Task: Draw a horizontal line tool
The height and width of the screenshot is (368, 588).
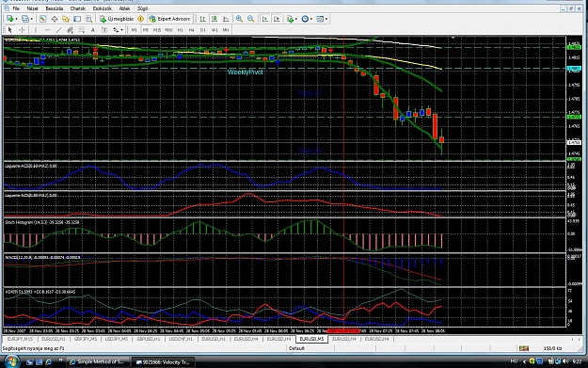Action: point(47,30)
